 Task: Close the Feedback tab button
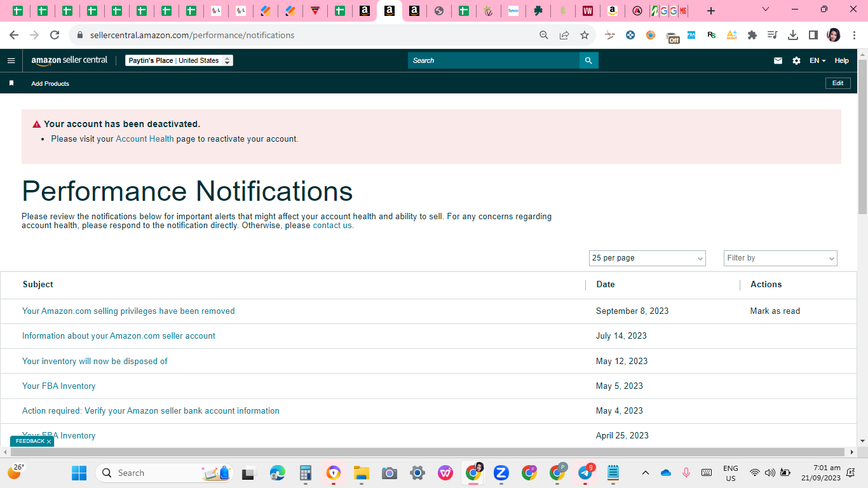pyautogui.click(x=48, y=442)
